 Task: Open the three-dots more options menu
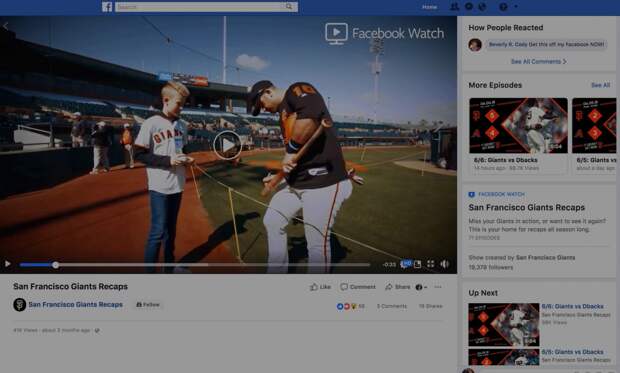(438, 287)
